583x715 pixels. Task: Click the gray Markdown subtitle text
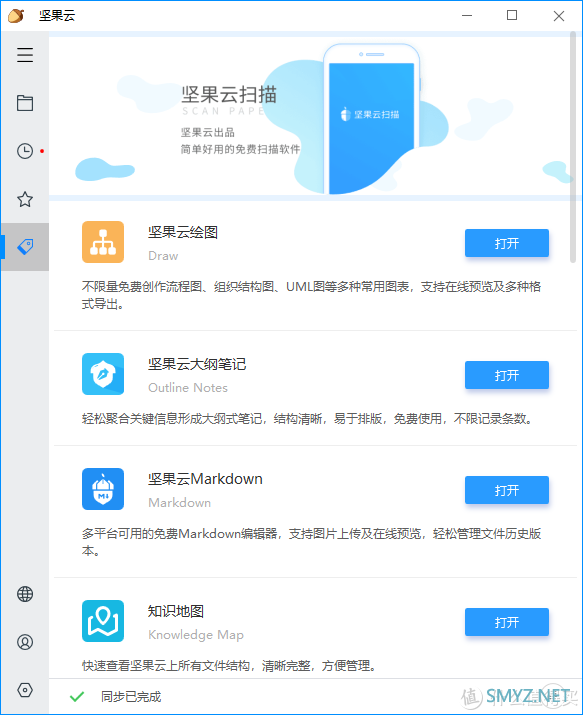pos(180,503)
